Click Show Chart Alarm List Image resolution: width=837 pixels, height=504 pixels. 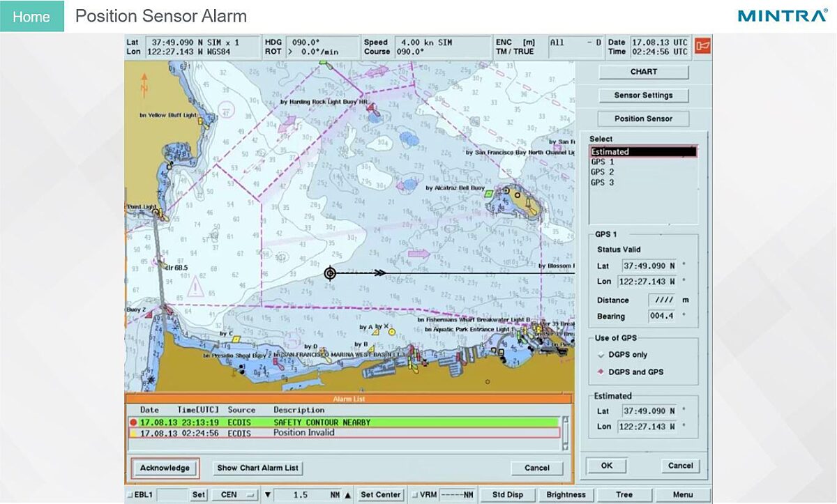tap(257, 468)
